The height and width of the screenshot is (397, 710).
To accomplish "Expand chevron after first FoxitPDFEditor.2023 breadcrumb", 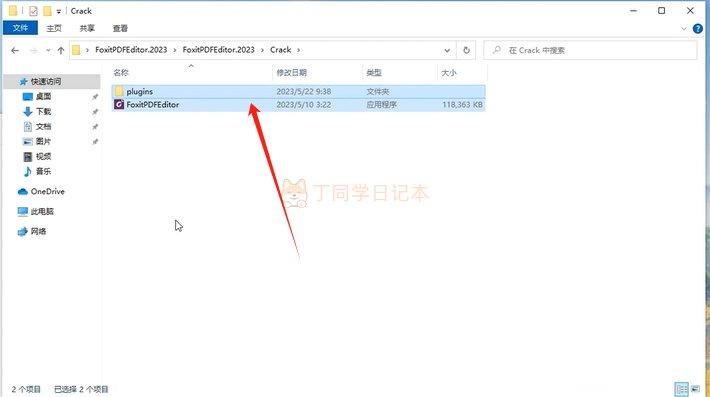I will (x=174, y=50).
